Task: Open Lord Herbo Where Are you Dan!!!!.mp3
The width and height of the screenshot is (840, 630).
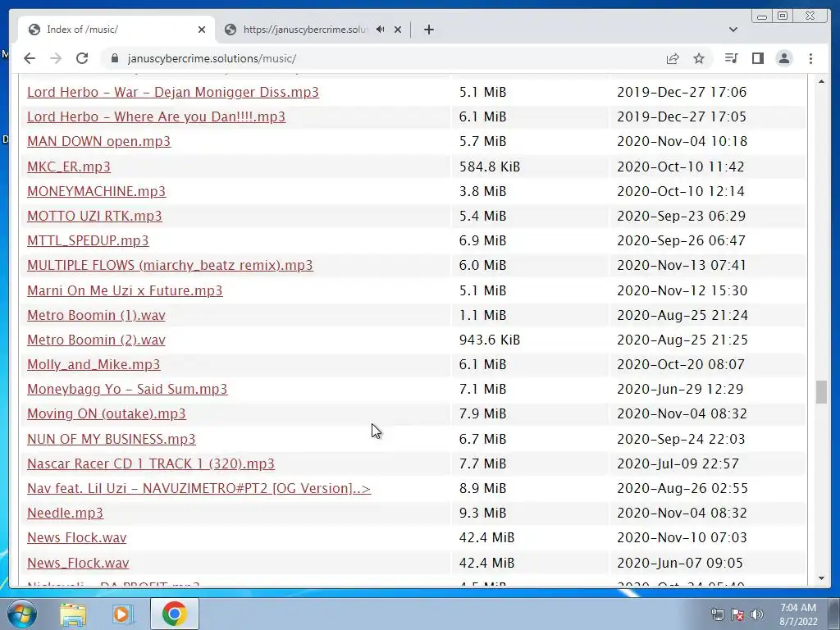Action: (x=157, y=116)
